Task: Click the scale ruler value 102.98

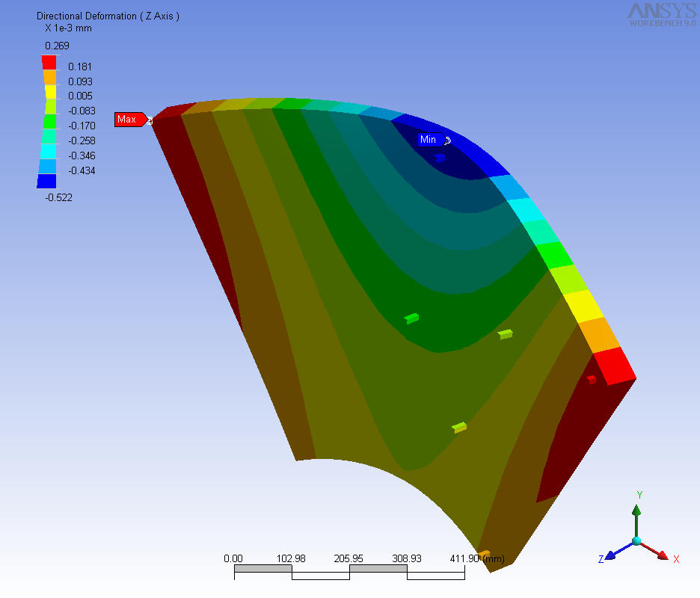Action: [291, 558]
